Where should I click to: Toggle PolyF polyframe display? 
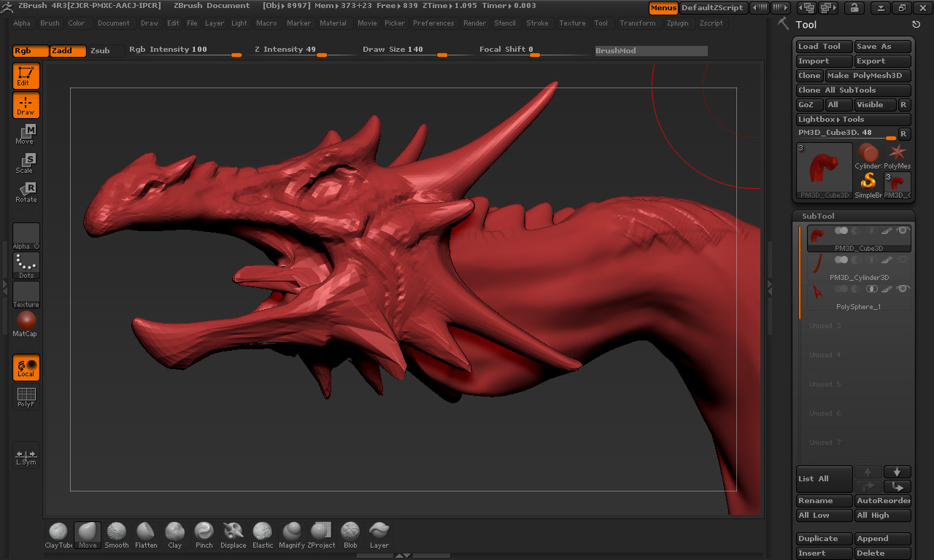click(26, 397)
